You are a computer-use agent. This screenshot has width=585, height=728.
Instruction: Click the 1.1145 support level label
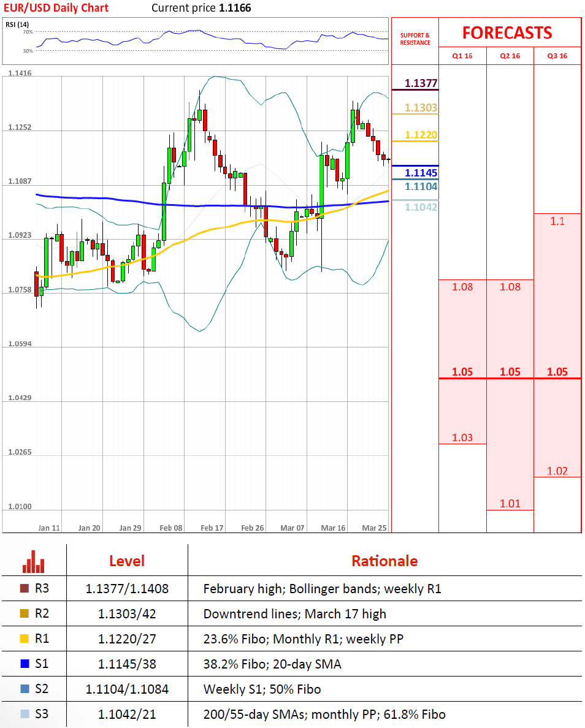point(421,173)
